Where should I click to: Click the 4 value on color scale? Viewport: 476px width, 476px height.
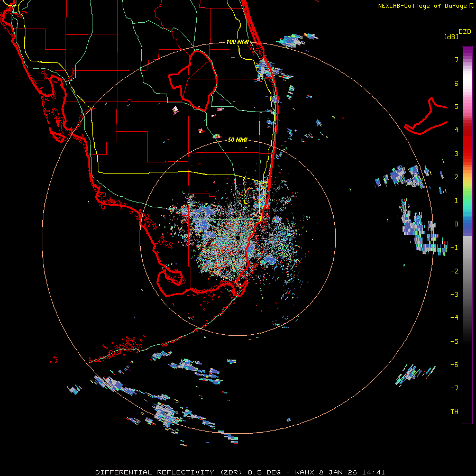[x=456, y=130]
